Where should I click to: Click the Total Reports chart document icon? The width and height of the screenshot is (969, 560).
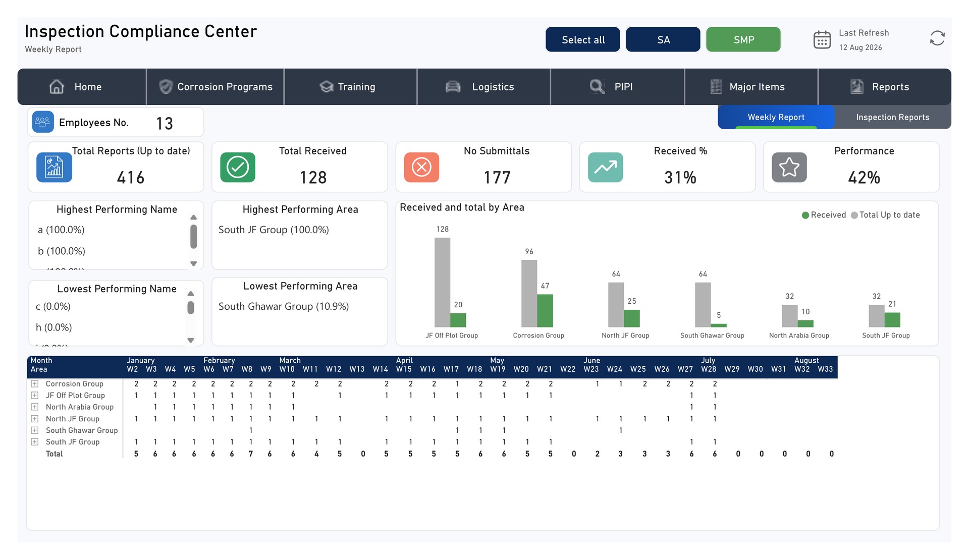(54, 167)
